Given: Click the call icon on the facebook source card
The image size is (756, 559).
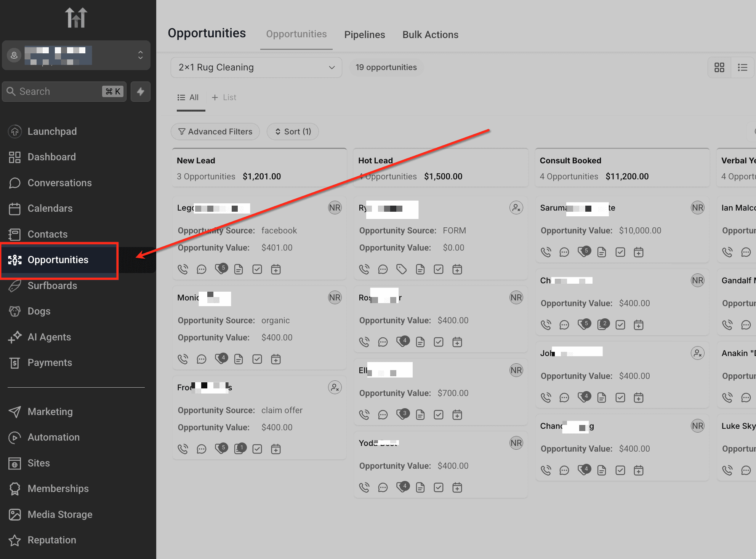Looking at the screenshot, I should point(183,270).
